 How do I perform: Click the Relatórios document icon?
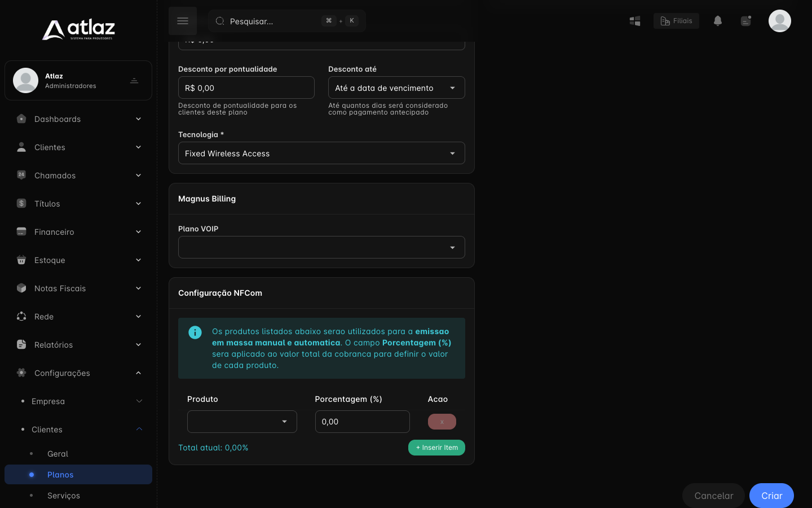(x=21, y=344)
